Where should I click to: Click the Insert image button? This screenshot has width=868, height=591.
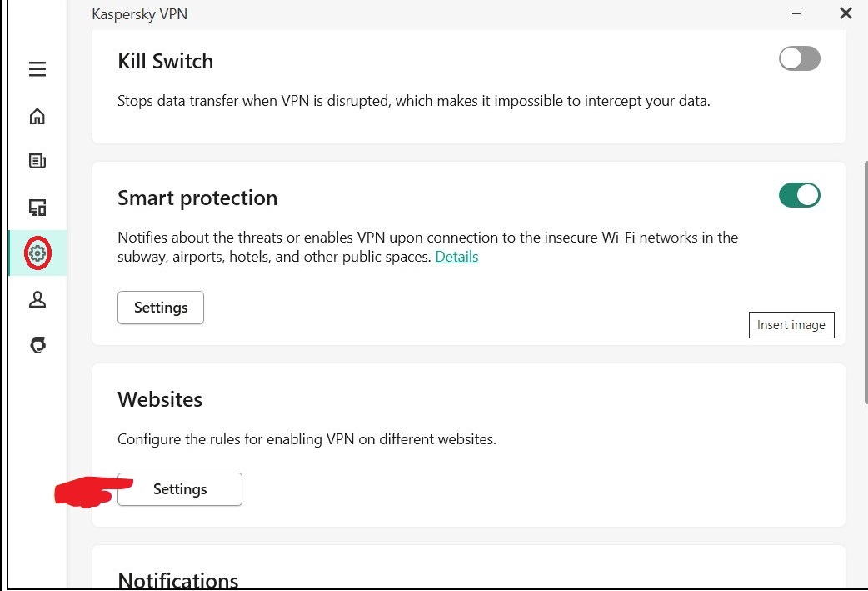[x=791, y=325]
